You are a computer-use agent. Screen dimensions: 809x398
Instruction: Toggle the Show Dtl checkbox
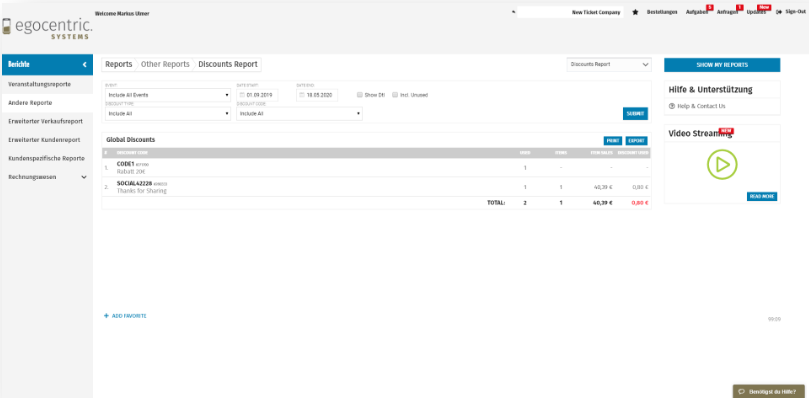pos(360,95)
